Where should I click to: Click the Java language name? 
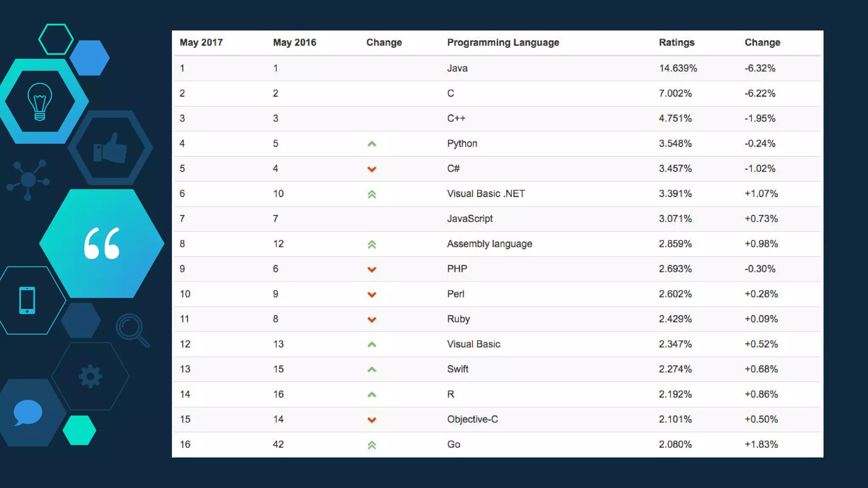(457, 68)
